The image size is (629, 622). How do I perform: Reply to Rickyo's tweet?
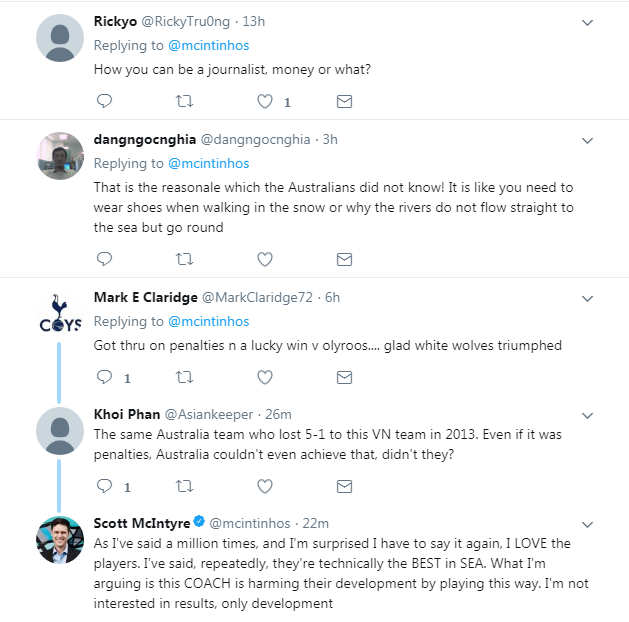tap(104, 101)
